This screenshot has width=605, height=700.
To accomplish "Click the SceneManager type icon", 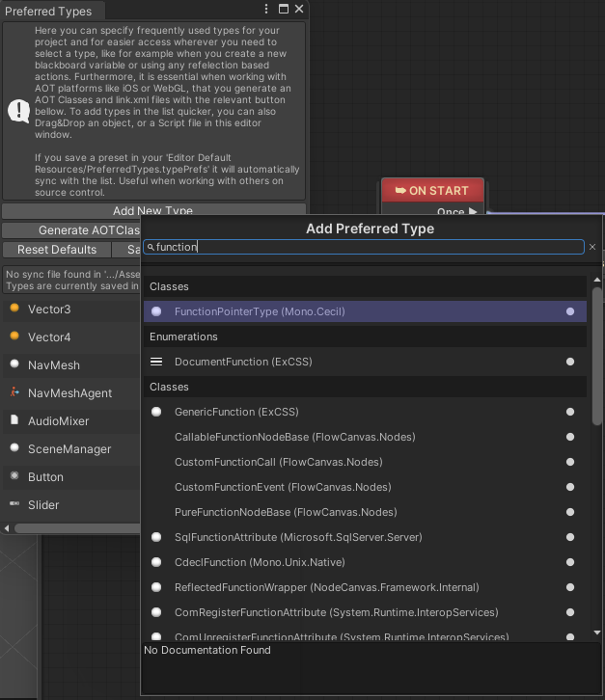I will tap(14, 447).
